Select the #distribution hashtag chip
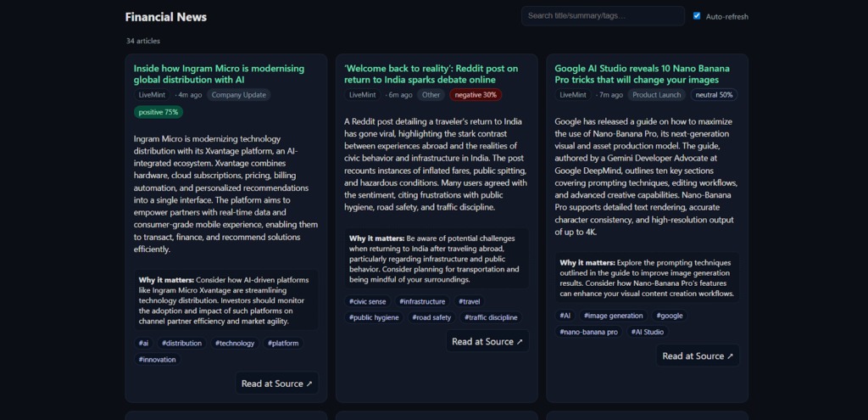This screenshot has height=420, width=868. 181,344
